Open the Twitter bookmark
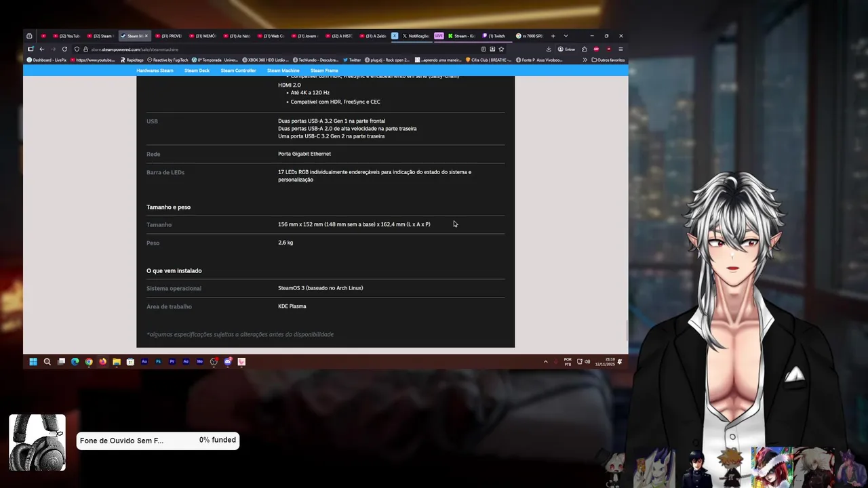Viewport: 868px width, 488px height. (352, 60)
